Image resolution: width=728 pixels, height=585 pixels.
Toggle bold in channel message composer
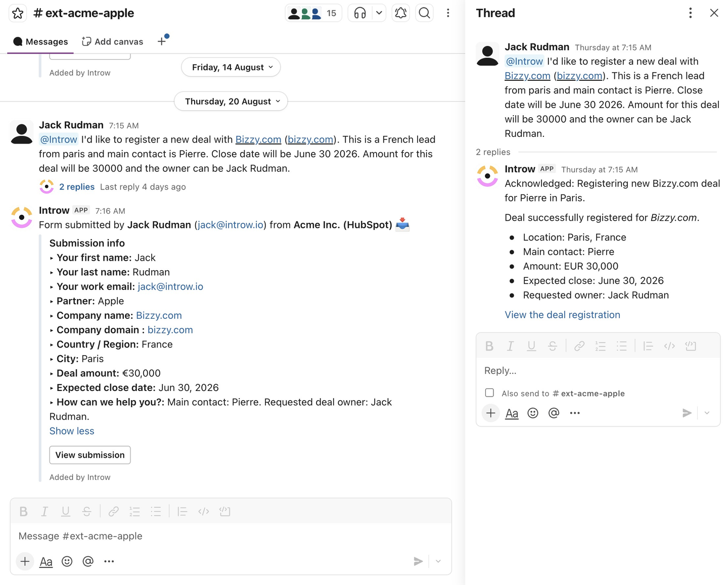tap(23, 511)
